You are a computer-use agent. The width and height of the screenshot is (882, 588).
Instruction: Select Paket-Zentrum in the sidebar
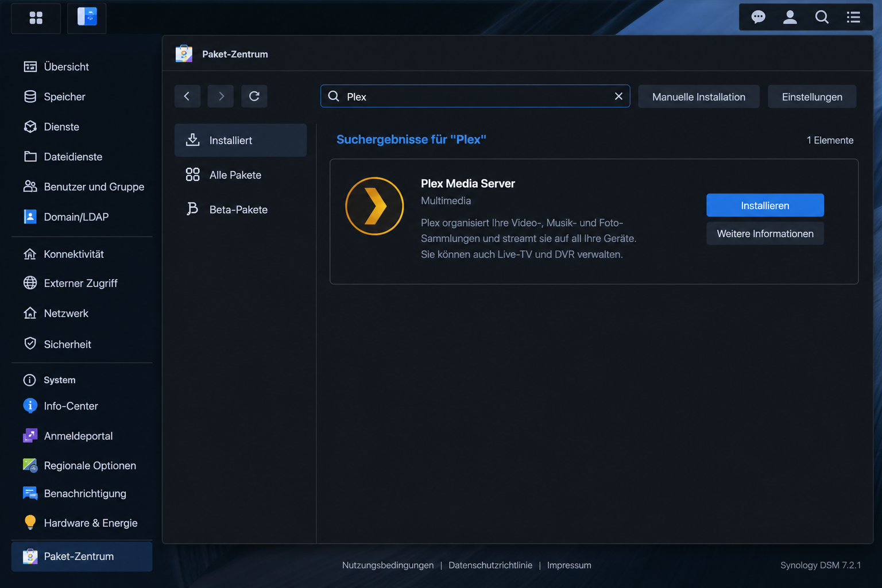click(x=82, y=556)
